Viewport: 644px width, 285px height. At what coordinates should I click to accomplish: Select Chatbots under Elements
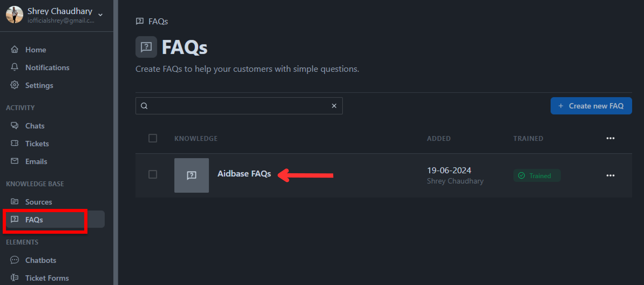pyautogui.click(x=40, y=260)
